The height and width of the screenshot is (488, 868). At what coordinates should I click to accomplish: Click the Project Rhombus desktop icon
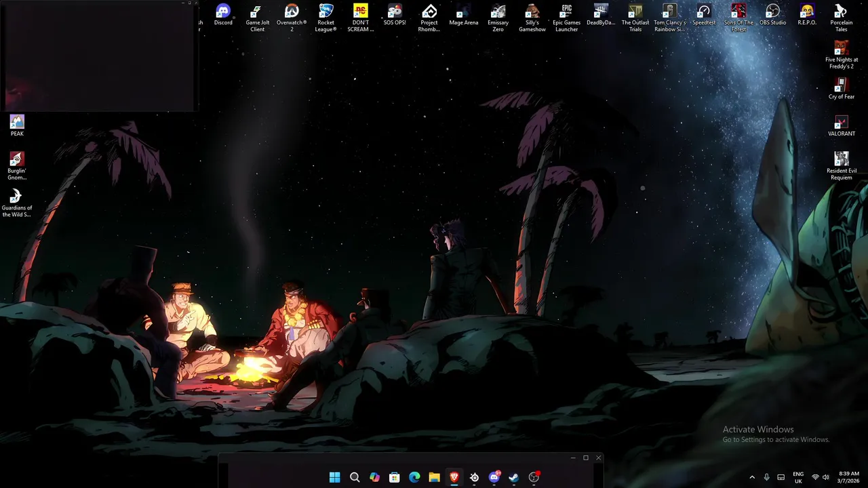pos(429,18)
